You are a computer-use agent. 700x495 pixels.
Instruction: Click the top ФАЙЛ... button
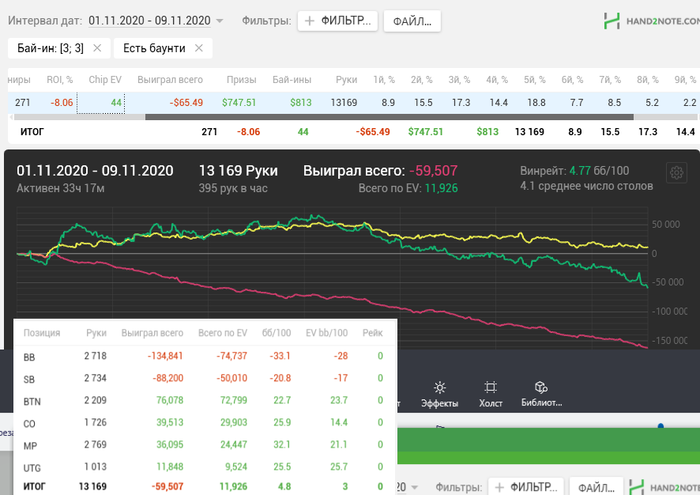[x=412, y=21]
